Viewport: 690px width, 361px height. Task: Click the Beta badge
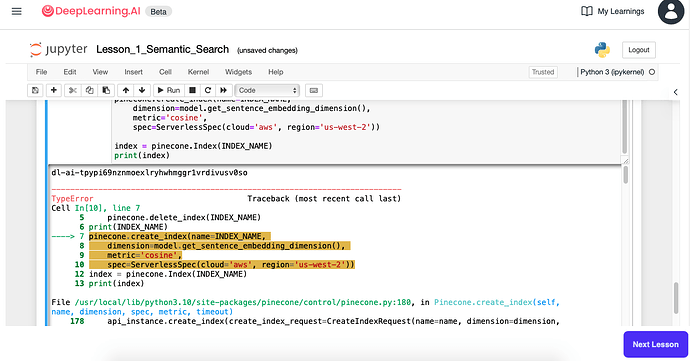tap(158, 12)
